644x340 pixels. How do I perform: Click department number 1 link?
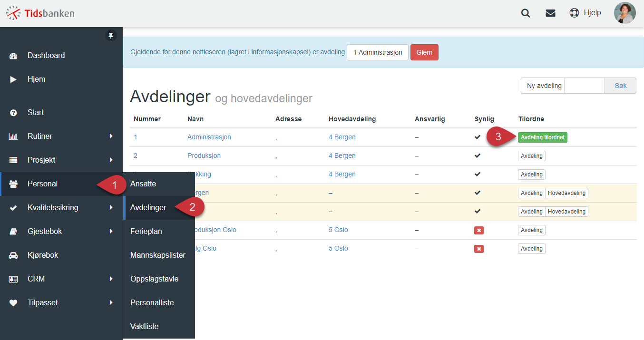136,137
